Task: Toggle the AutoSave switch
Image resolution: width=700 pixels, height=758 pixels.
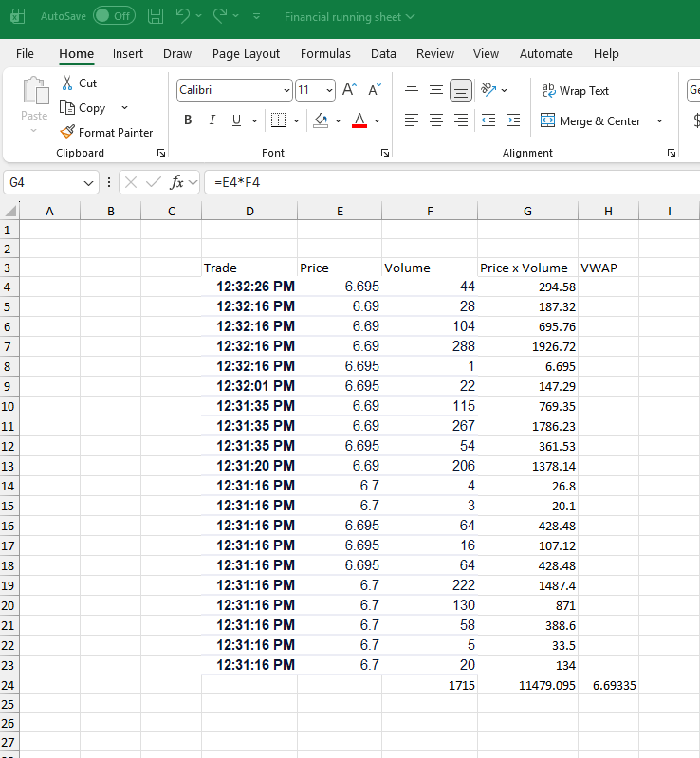Action: pos(114,16)
